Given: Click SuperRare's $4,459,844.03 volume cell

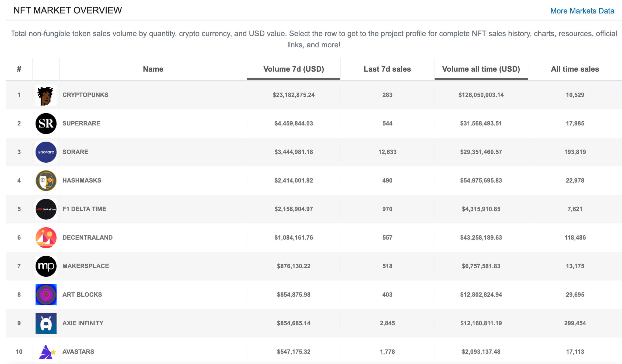Looking at the screenshot, I should (x=293, y=123).
